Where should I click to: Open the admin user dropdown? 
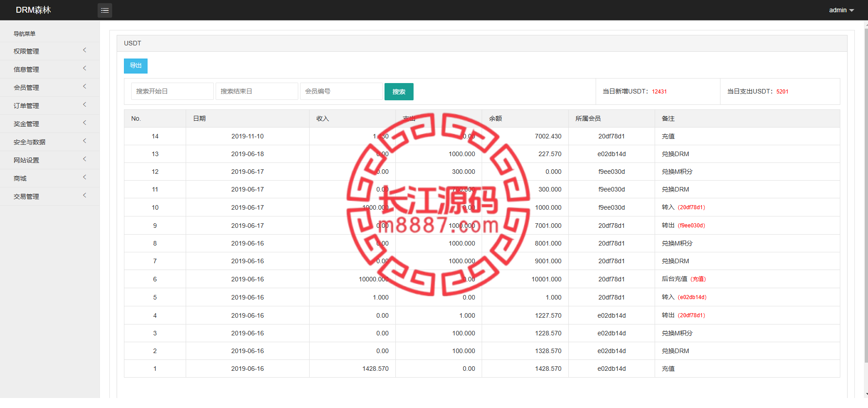click(x=841, y=10)
